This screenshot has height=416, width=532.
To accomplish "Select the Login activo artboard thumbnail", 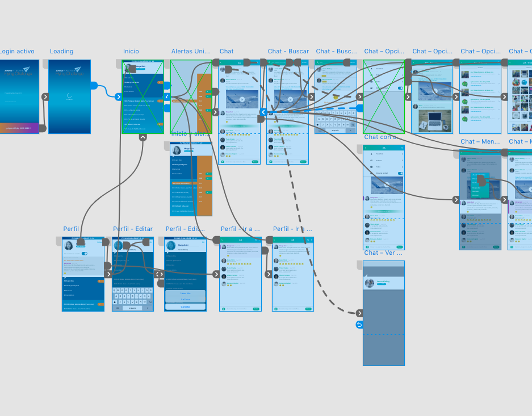I will click(x=19, y=96).
